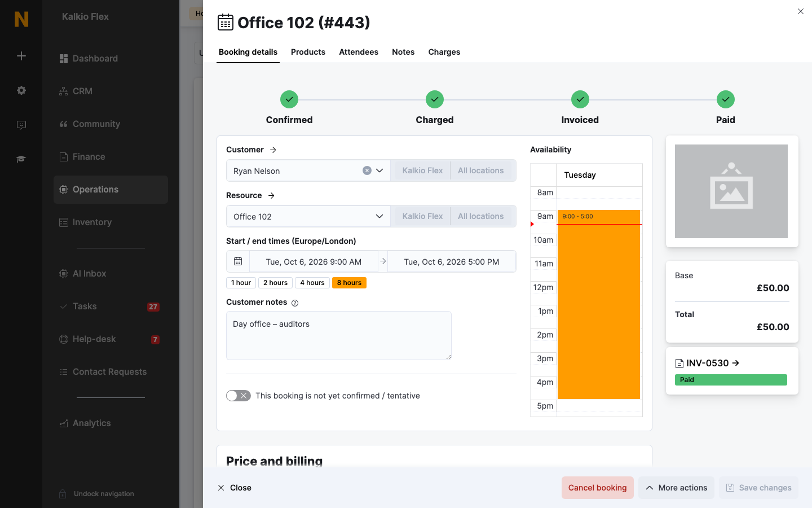Click the Charged status checkmark
Viewport: 812px width, 508px height.
[x=435, y=99]
